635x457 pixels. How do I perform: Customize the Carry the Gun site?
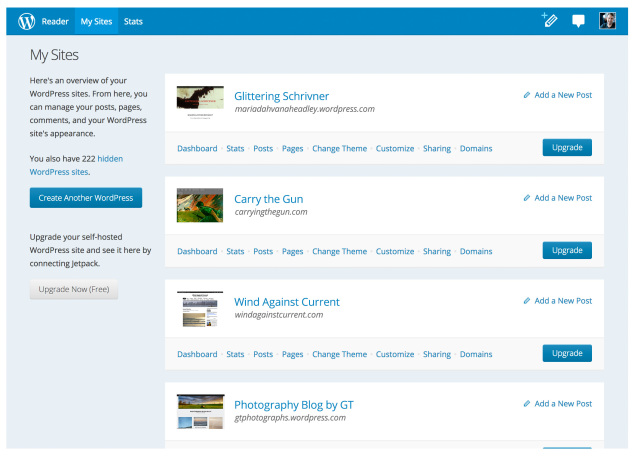point(395,251)
